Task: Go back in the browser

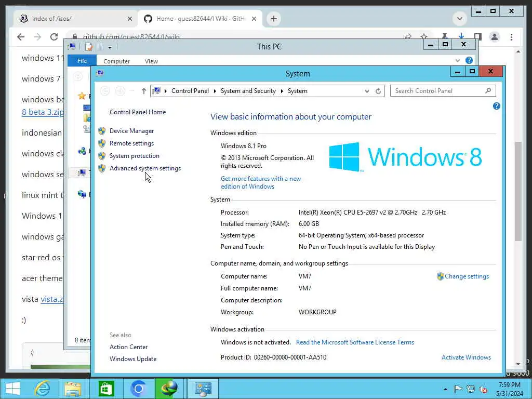Action: click(x=21, y=37)
